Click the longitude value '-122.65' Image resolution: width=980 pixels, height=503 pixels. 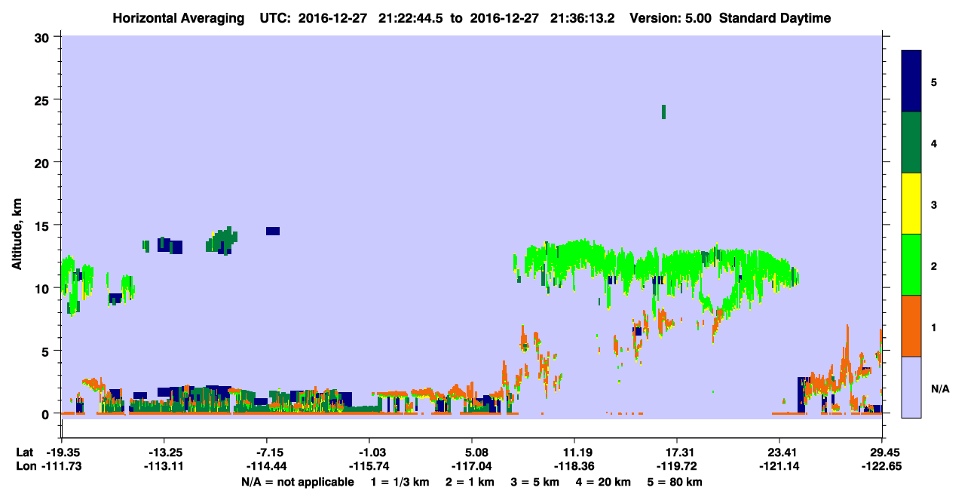882,466
